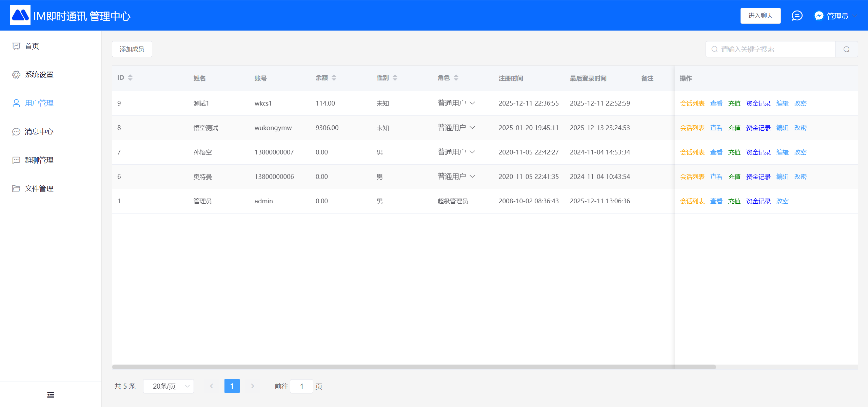Expand role dropdown for user 测试1
The width and height of the screenshot is (868, 407).
[472, 103]
